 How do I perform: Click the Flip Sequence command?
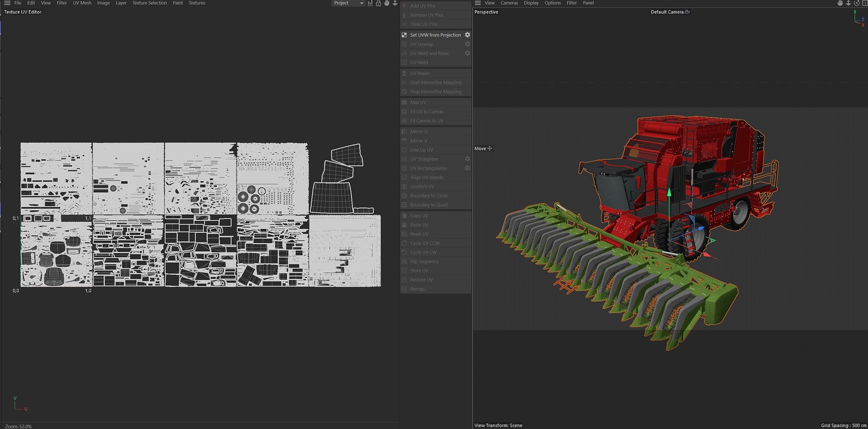(436, 262)
